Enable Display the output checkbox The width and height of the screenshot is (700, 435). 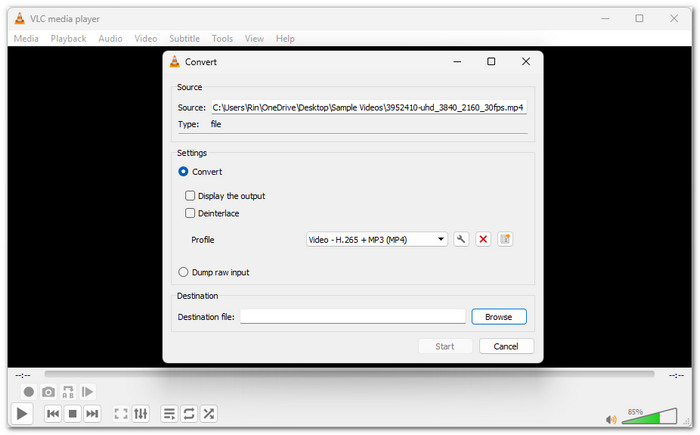click(x=190, y=196)
